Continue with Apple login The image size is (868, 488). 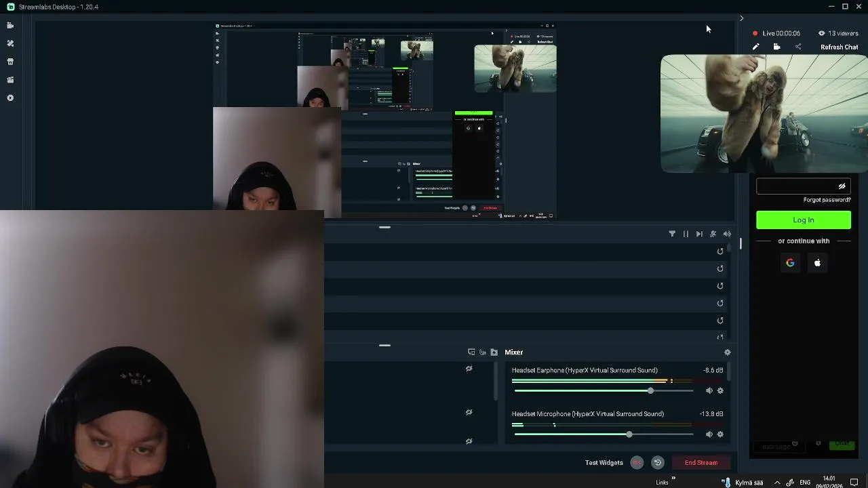click(x=817, y=263)
